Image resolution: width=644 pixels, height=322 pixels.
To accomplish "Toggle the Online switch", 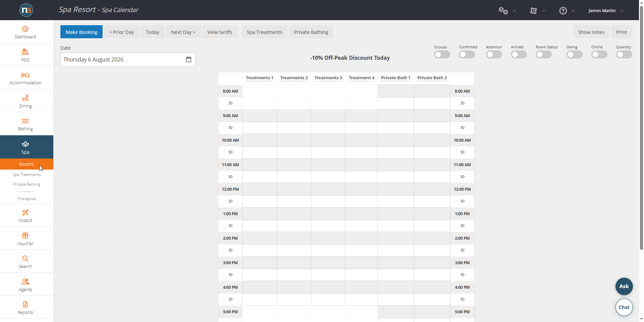I will (599, 54).
